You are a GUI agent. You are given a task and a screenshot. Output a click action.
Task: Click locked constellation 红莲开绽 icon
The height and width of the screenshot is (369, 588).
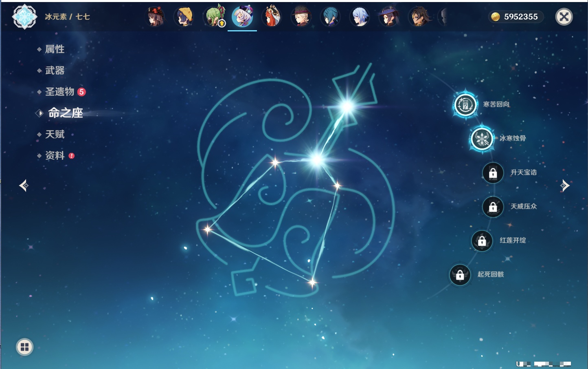482,241
